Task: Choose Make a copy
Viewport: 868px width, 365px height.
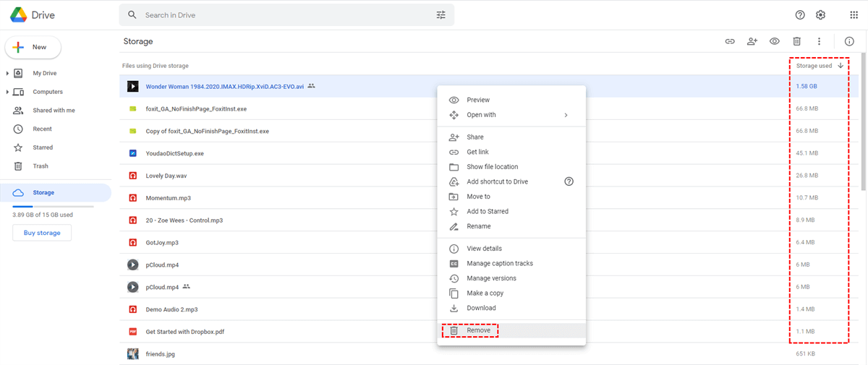Action: 511,293
